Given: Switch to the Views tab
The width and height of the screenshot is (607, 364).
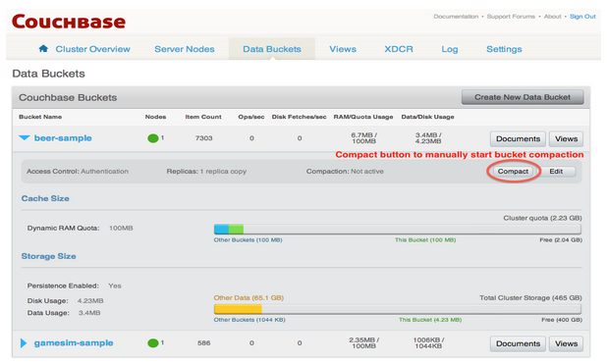Looking at the screenshot, I should point(343,49).
